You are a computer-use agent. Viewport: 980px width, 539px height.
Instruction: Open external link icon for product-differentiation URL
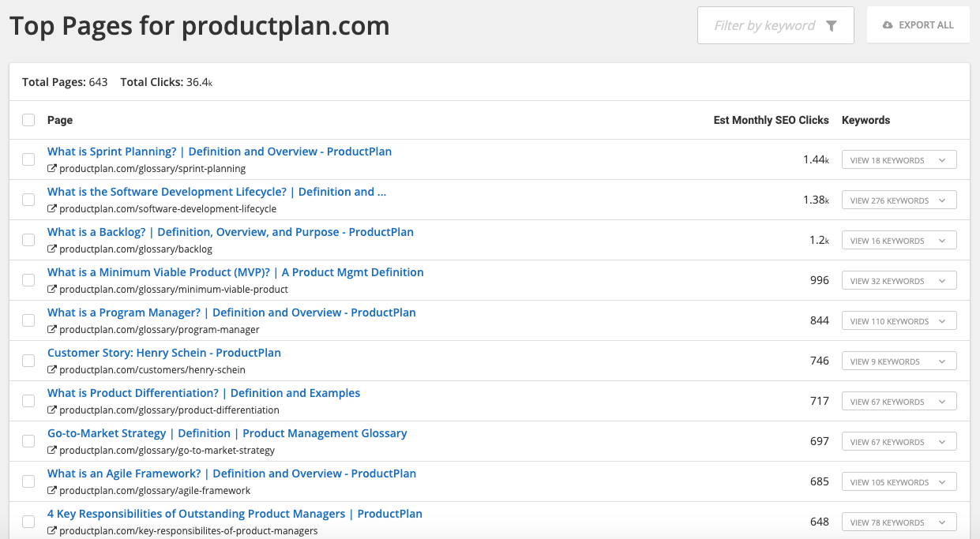(52, 410)
